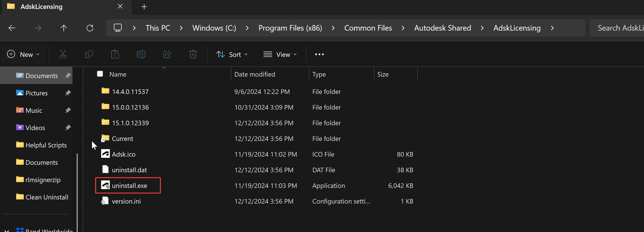Expand chevron after Autodesk Shared breadcrumb
The width and height of the screenshot is (644, 232).
(x=482, y=28)
